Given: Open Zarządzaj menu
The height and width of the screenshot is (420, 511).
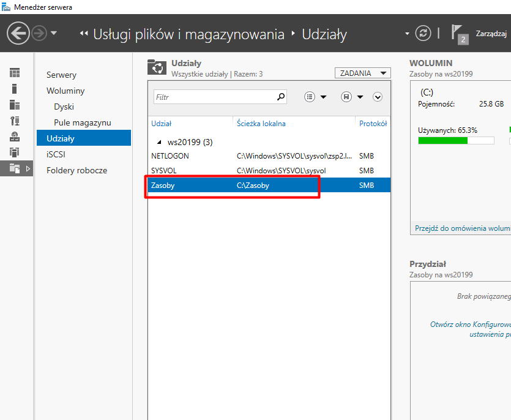Looking at the screenshot, I should [491, 33].
